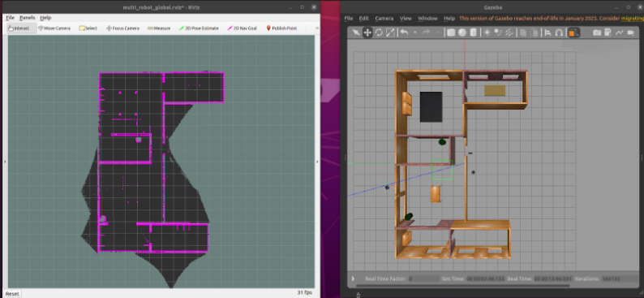
Task: Take a screenshot with Gazebo camera icon
Action: pos(597,32)
